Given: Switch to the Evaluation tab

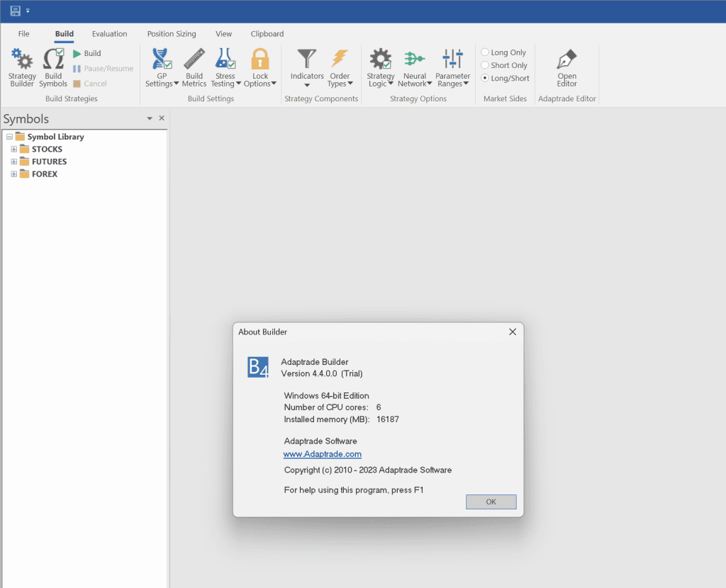Looking at the screenshot, I should tap(109, 34).
